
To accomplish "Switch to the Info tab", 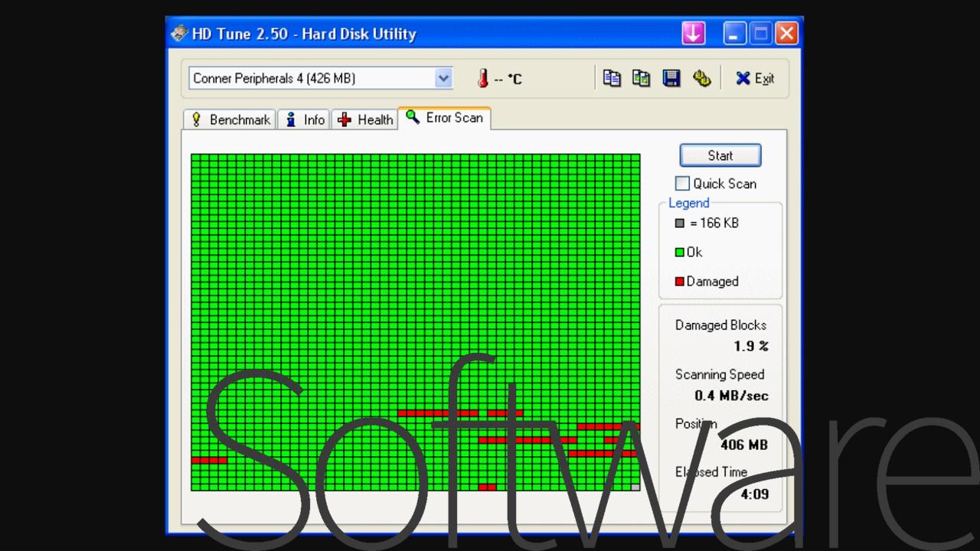I will tap(304, 119).
